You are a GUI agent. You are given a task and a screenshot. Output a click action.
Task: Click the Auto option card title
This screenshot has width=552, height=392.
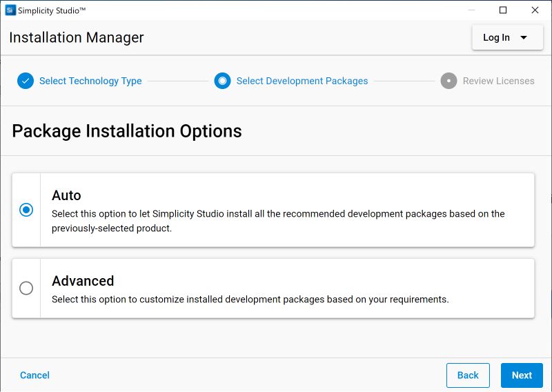pos(66,195)
